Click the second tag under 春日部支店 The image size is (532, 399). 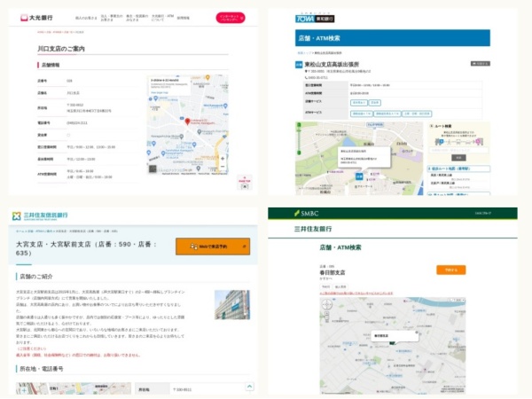(x=340, y=286)
